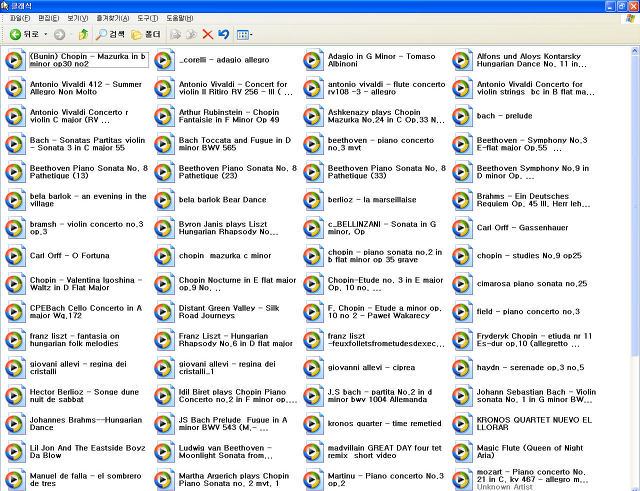Open the 도구(T) tools menu

tap(147, 18)
